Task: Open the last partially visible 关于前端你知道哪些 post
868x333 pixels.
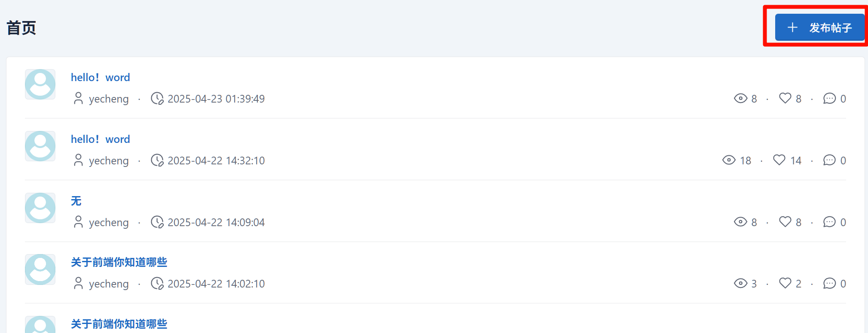Action: pyautogui.click(x=119, y=324)
